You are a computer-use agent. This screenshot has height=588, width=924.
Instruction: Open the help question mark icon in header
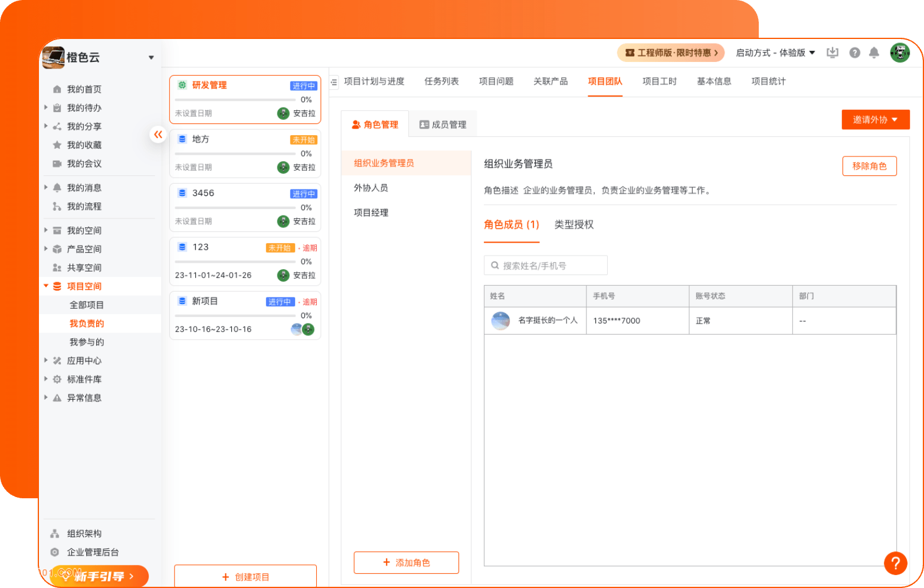(854, 53)
